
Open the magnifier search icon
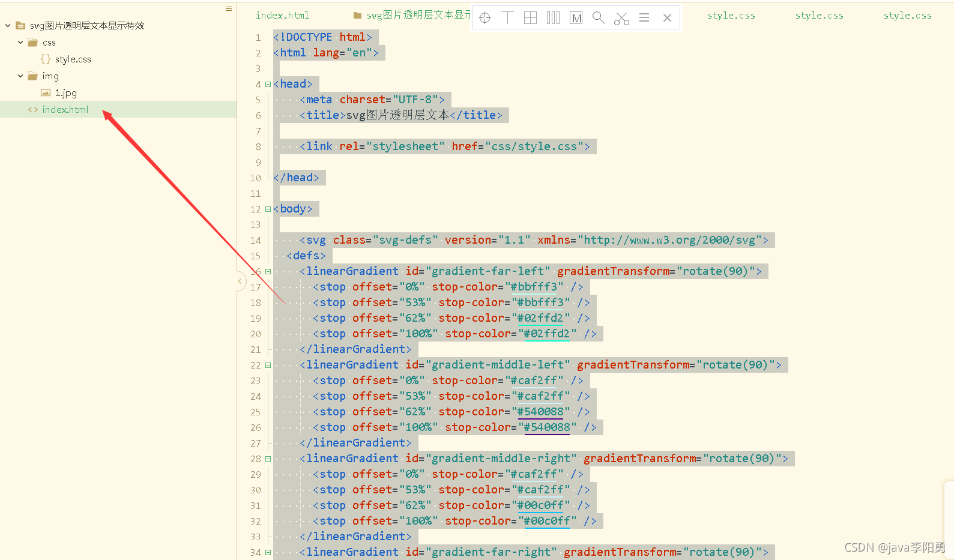(x=599, y=18)
